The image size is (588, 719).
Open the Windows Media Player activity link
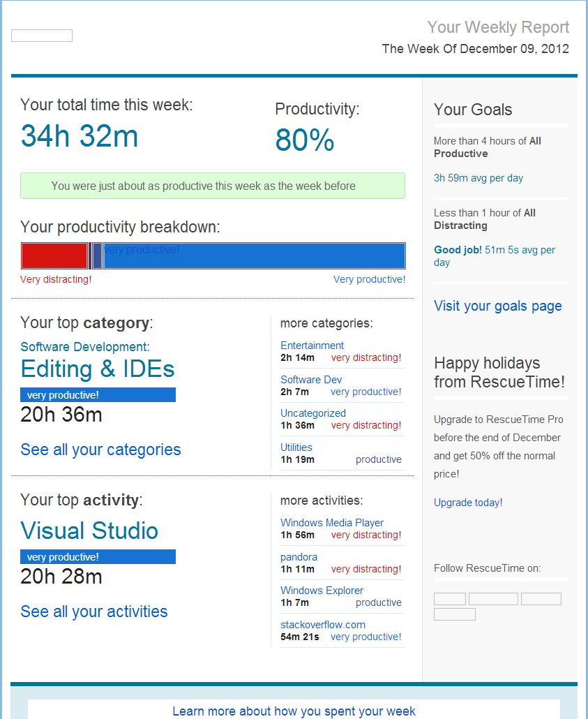coord(332,523)
